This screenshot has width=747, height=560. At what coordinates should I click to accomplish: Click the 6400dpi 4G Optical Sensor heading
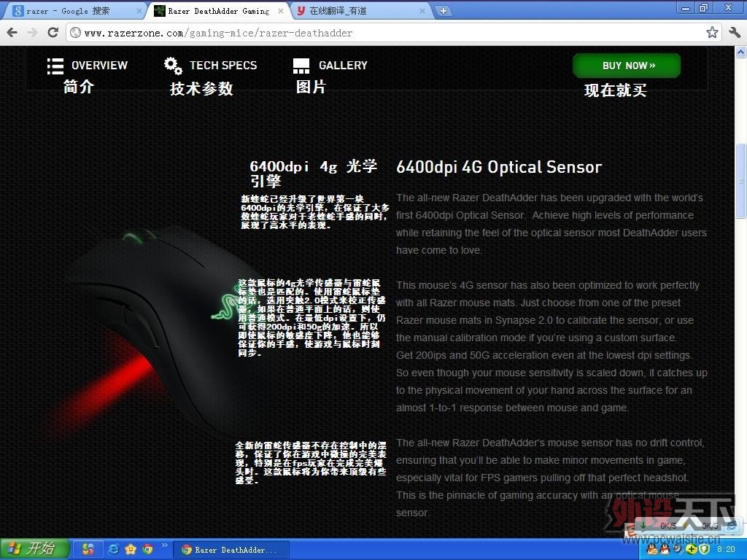tap(499, 167)
